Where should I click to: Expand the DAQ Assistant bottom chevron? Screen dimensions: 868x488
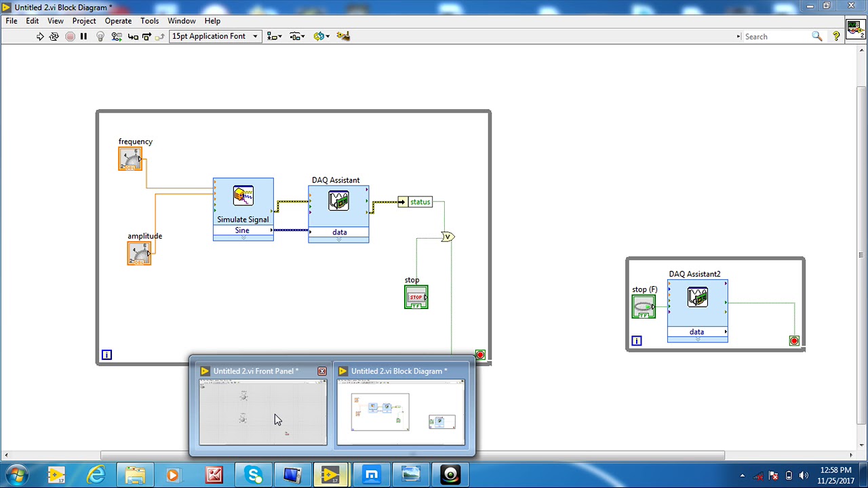(339, 240)
